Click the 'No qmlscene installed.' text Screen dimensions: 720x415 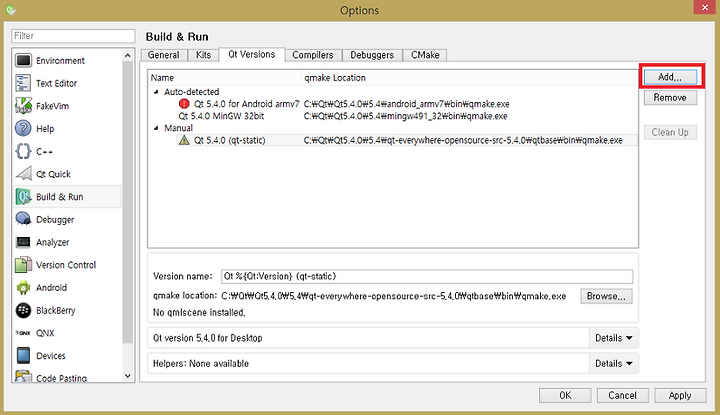199,313
